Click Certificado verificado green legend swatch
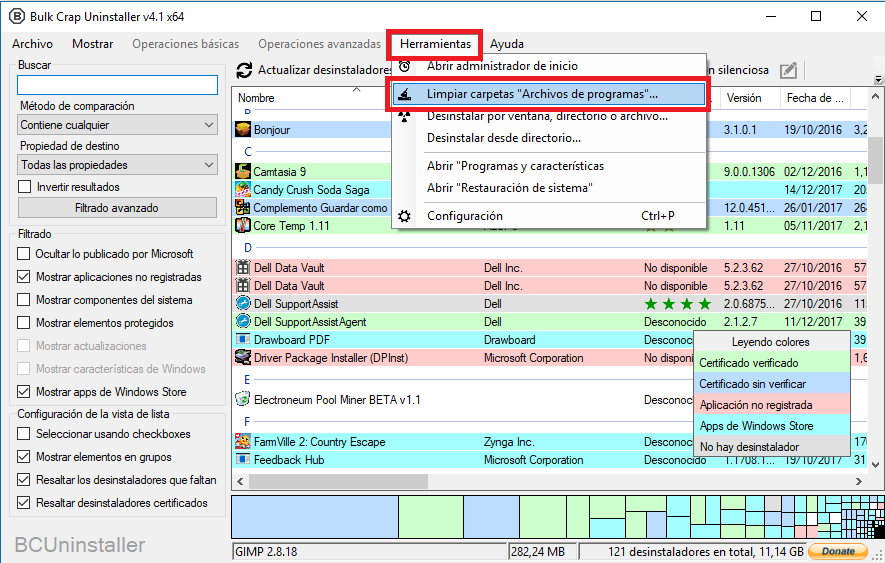The image size is (885, 563). (772, 363)
